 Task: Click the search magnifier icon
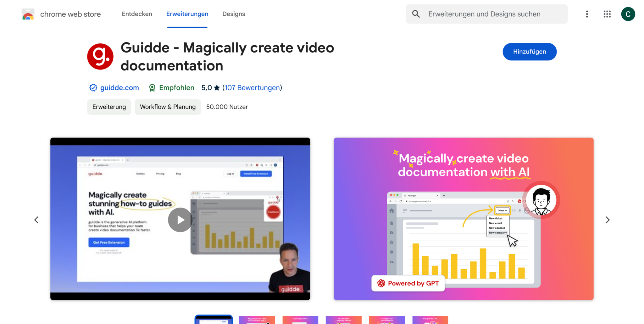pos(416,14)
